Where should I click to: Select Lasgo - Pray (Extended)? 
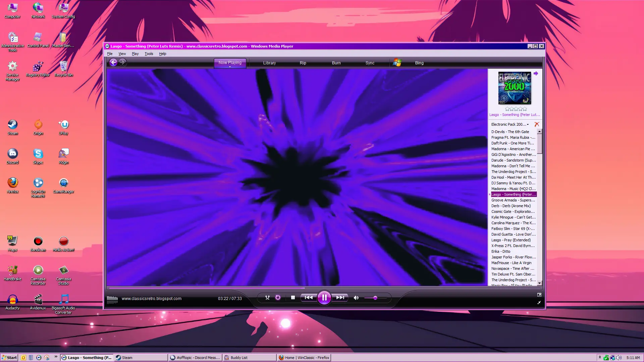click(513, 240)
